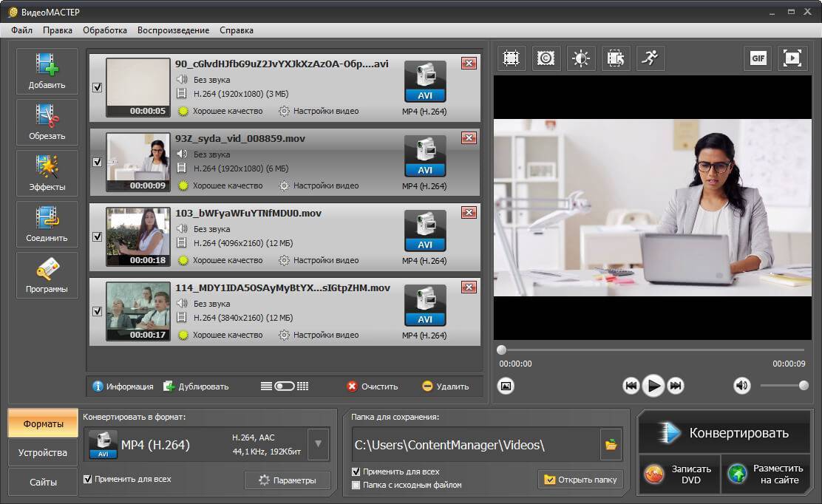Open AVI format selector for first file
822x504 pixels.
coord(425,81)
